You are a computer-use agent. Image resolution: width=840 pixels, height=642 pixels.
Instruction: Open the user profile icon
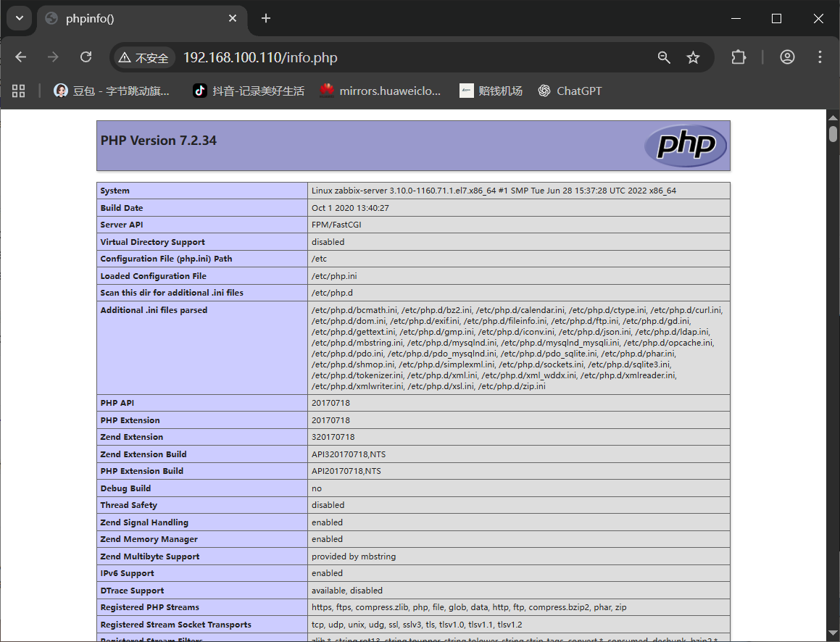pos(787,57)
